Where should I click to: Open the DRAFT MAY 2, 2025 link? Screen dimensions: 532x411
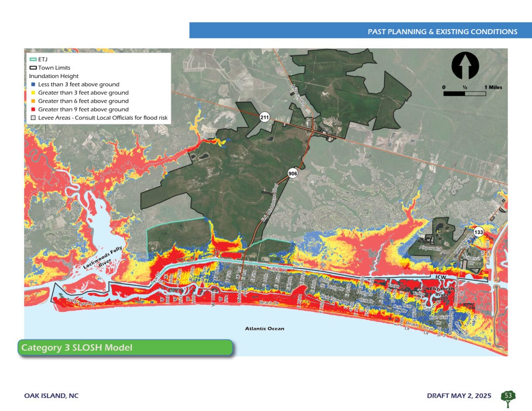coord(458,396)
